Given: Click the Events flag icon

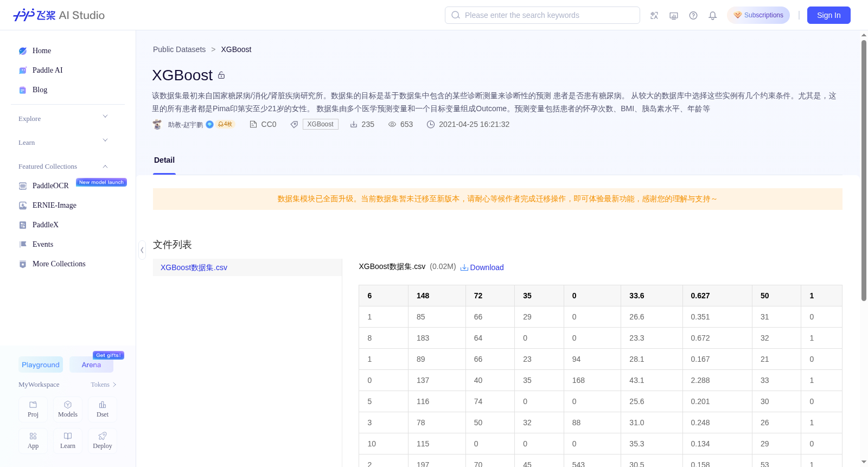Looking at the screenshot, I should click(x=23, y=245).
